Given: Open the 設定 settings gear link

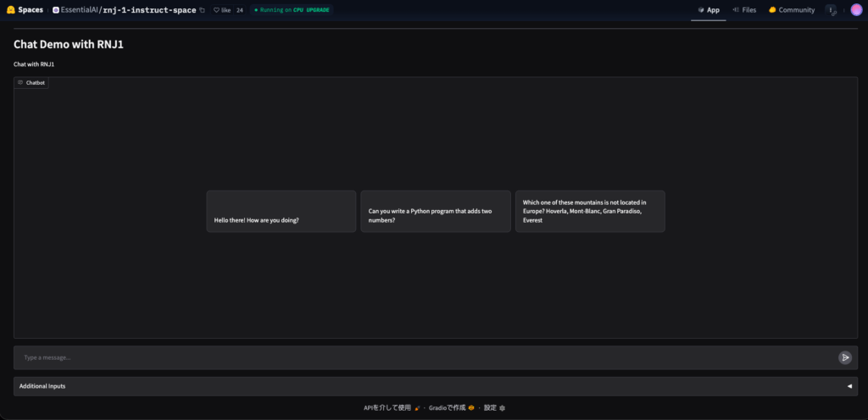Looking at the screenshot, I should click(x=494, y=407).
